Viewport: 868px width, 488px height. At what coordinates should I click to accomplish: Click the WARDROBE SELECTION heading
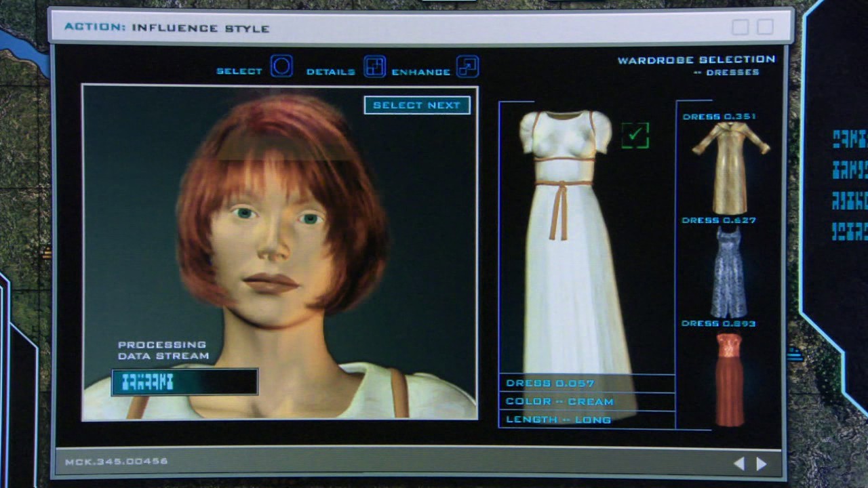[x=696, y=60]
